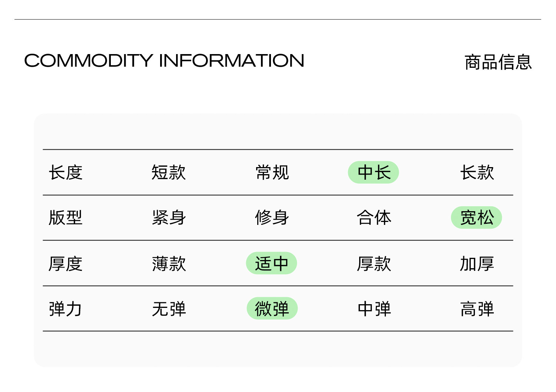
Task: Select the 中弹 elasticity option
Action: [374, 309]
